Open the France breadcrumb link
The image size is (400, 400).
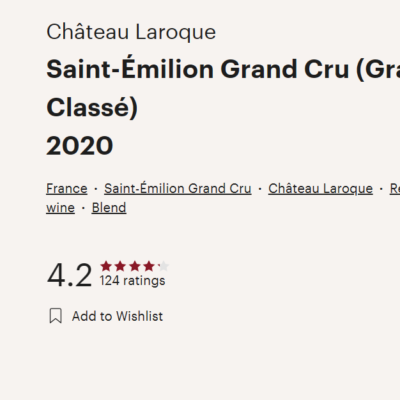pos(67,189)
